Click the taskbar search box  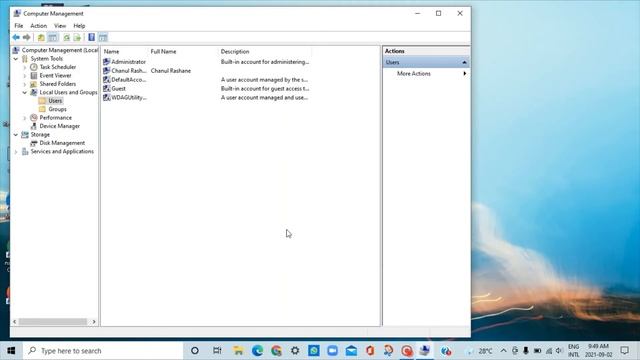click(103, 351)
